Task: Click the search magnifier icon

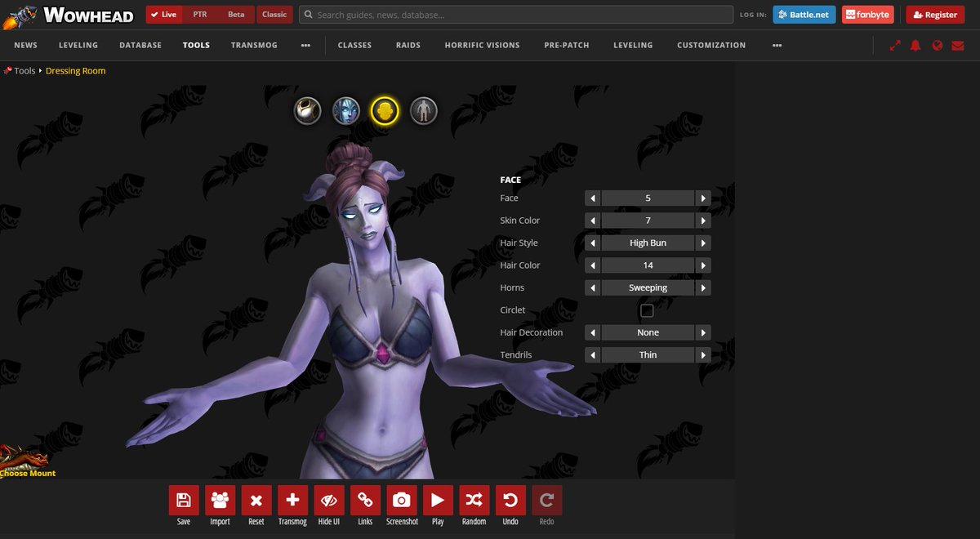Action: [x=308, y=15]
